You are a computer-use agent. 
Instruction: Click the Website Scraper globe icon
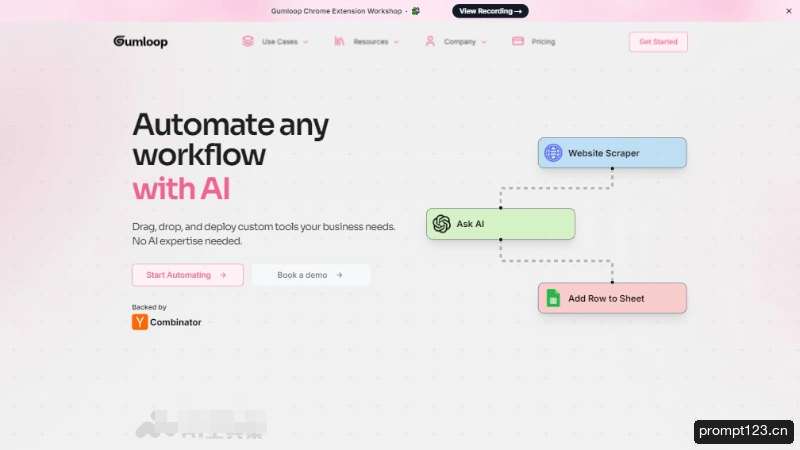(553, 153)
